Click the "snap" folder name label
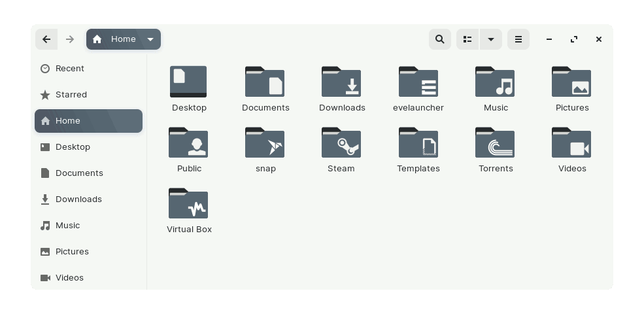 265,169
